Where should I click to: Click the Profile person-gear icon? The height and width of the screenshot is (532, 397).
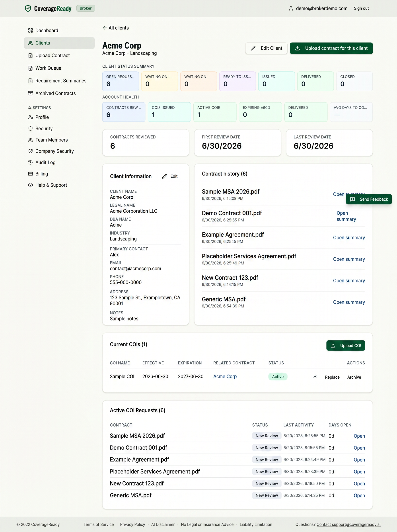pyautogui.click(x=30, y=117)
